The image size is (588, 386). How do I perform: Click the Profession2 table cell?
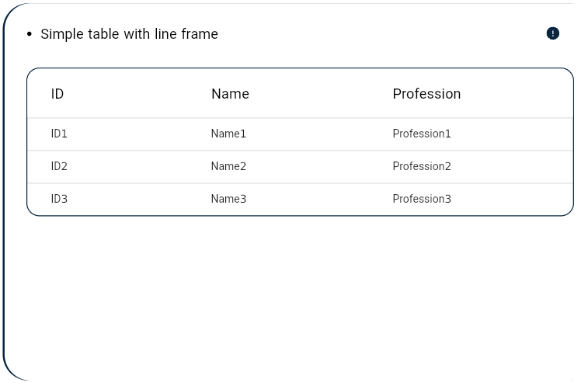(422, 166)
